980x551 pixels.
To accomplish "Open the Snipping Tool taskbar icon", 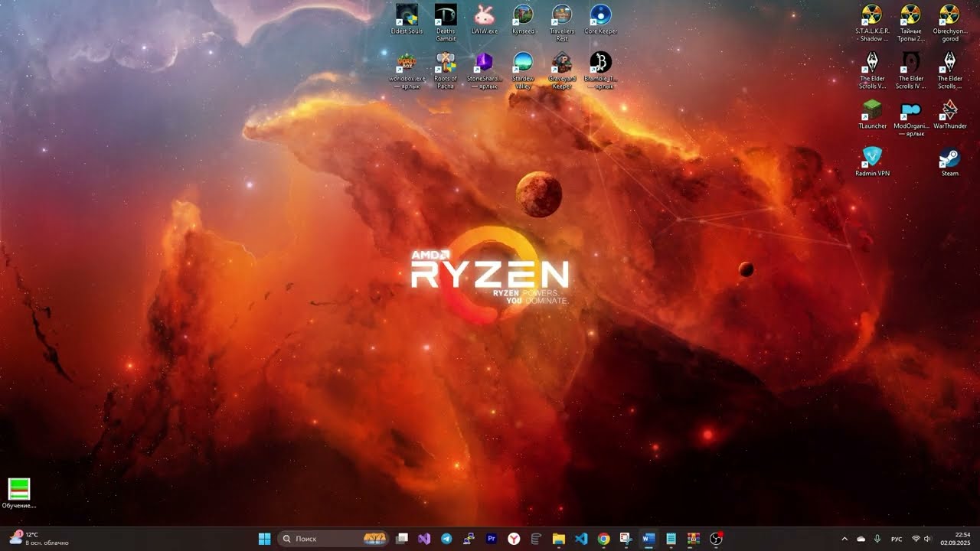I will click(x=626, y=539).
